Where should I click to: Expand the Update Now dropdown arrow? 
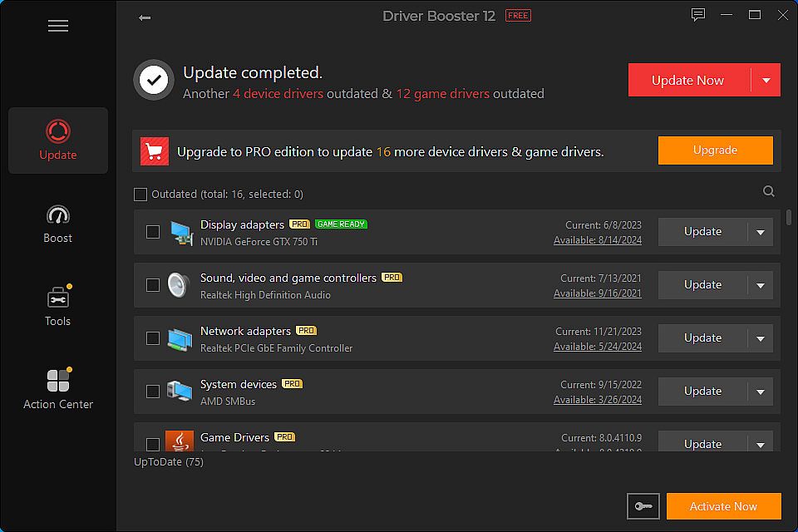[766, 81]
